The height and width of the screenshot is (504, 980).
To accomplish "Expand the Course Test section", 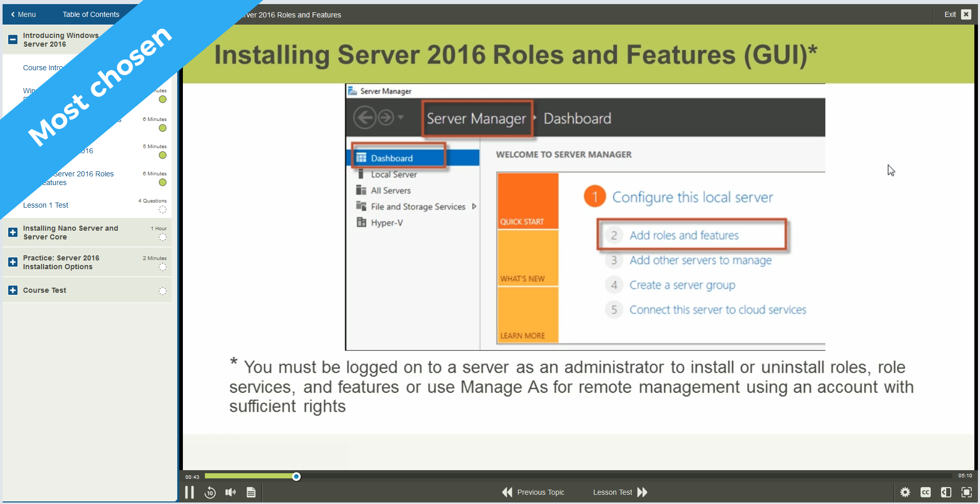I will [x=13, y=290].
